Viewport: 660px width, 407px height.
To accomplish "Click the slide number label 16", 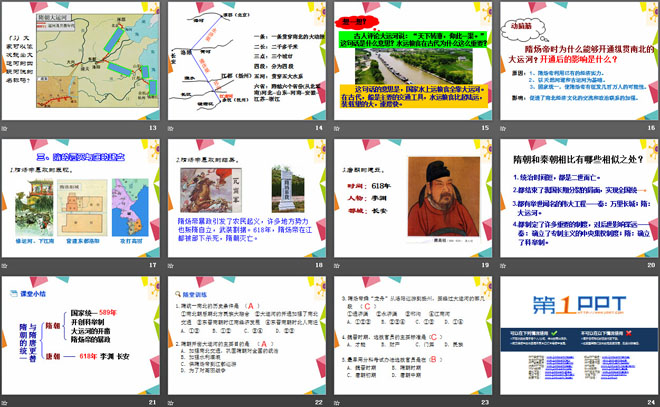I will [x=652, y=128].
